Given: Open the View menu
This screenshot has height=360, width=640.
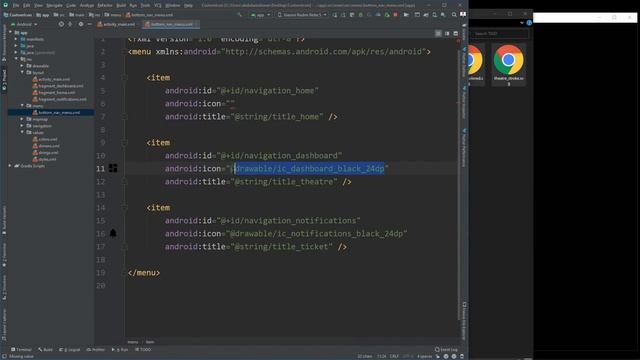Looking at the screenshot, I should pyautogui.click(x=38, y=5).
